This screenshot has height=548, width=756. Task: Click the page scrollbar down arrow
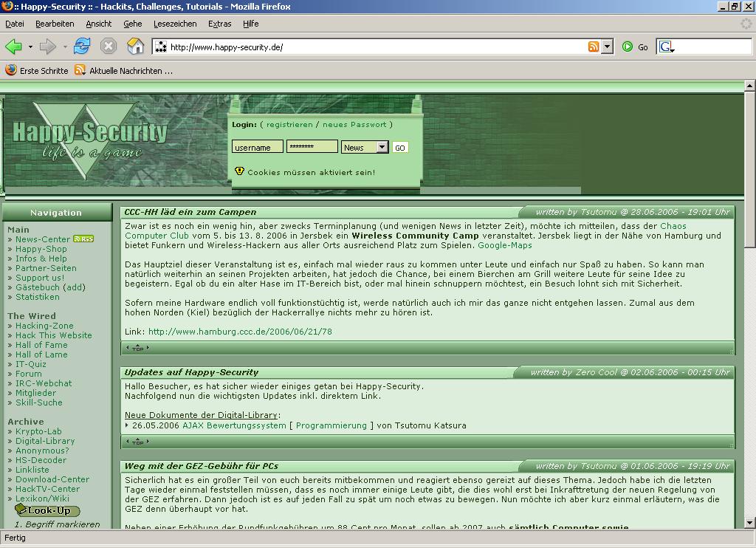click(x=750, y=523)
